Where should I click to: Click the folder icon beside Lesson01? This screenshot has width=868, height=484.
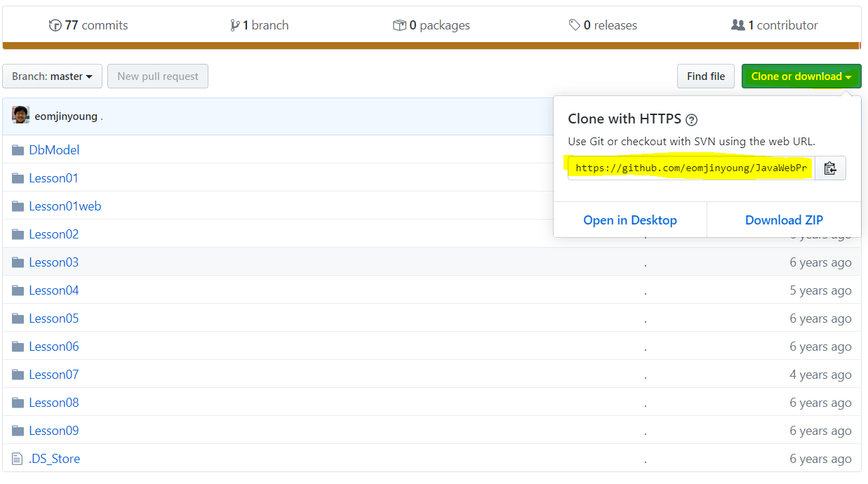click(x=18, y=177)
